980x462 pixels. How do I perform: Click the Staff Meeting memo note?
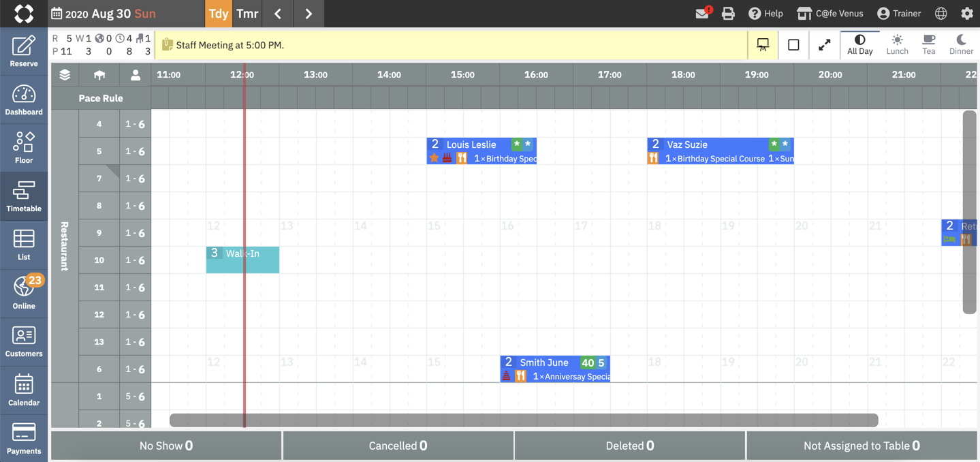coord(451,45)
